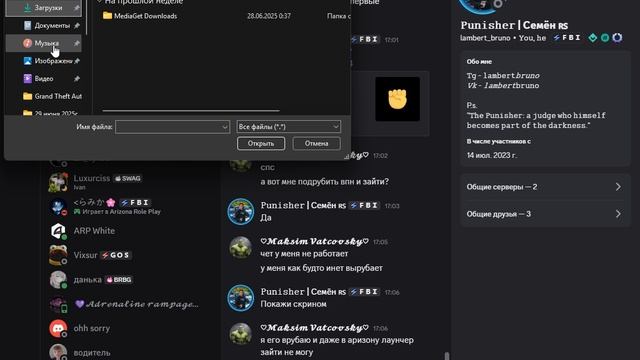Click the Общие друзья chevron arrow
This screenshot has width=640, height=360.
click(618, 214)
